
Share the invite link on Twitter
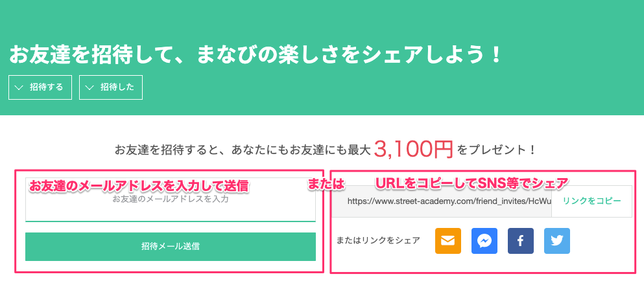click(557, 241)
